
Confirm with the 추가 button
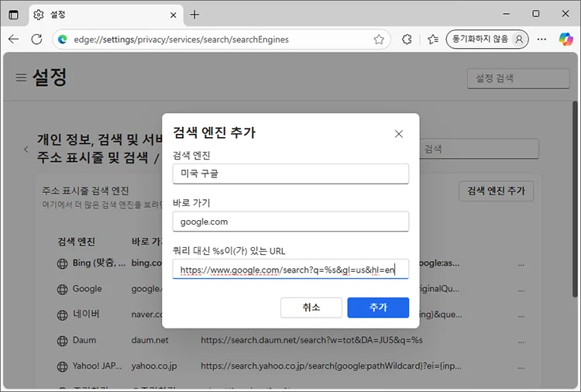378,307
